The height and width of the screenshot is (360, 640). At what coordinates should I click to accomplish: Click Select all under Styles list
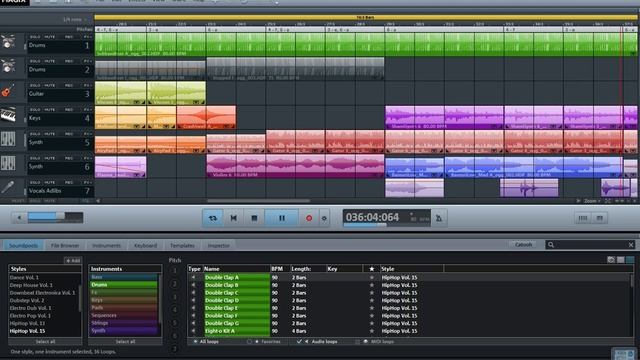pos(45,342)
